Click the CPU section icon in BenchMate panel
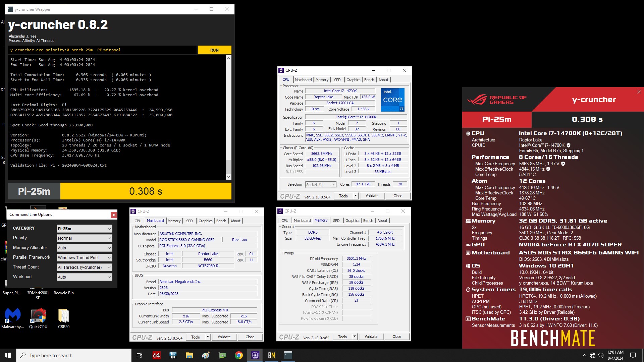This screenshot has height=362, width=644. [468, 133]
